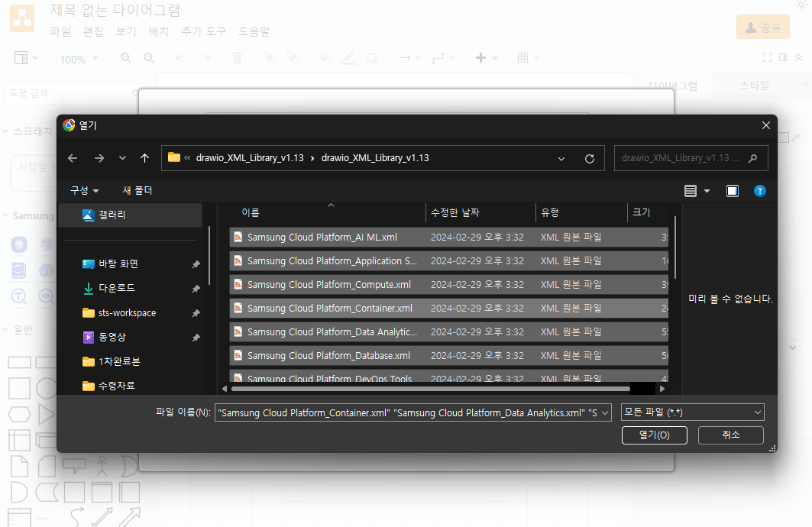Image resolution: width=812 pixels, height=527 pixels.
Task: Unpin sts-workspace pin icon
Action: (196, 313)
